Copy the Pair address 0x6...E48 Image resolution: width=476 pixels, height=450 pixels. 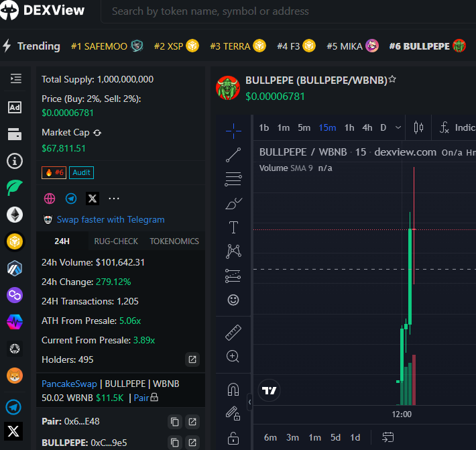(x=174, y=422)
